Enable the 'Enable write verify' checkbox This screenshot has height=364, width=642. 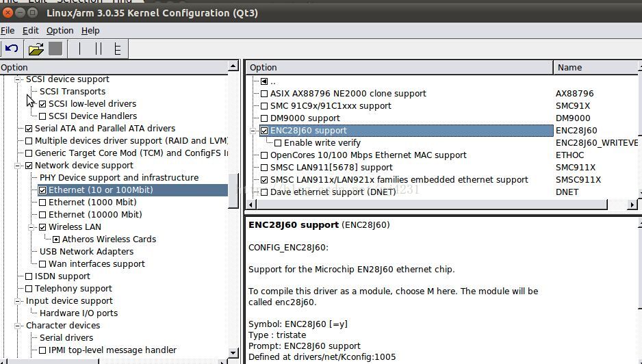point(278,143)
